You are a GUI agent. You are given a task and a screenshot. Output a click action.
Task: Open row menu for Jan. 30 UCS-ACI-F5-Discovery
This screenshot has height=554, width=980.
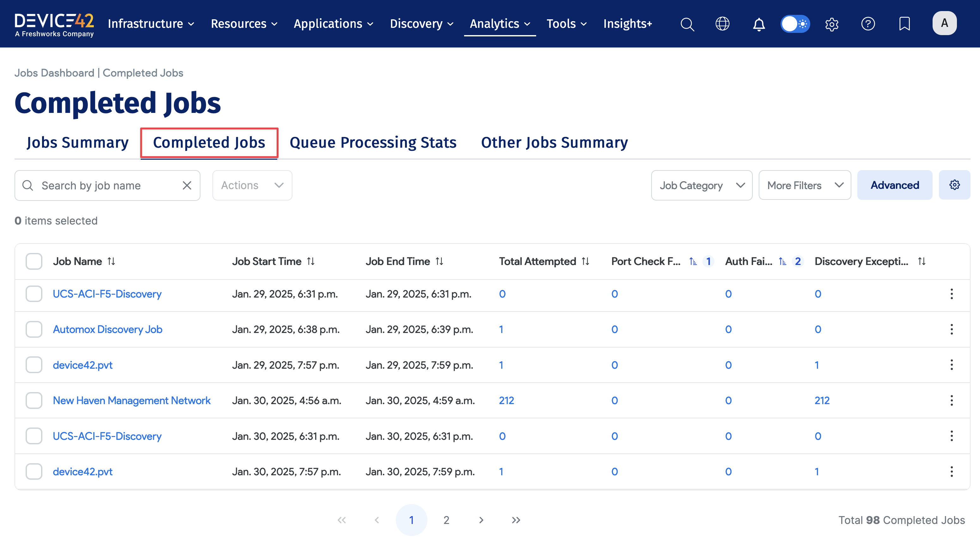[952, 436]
